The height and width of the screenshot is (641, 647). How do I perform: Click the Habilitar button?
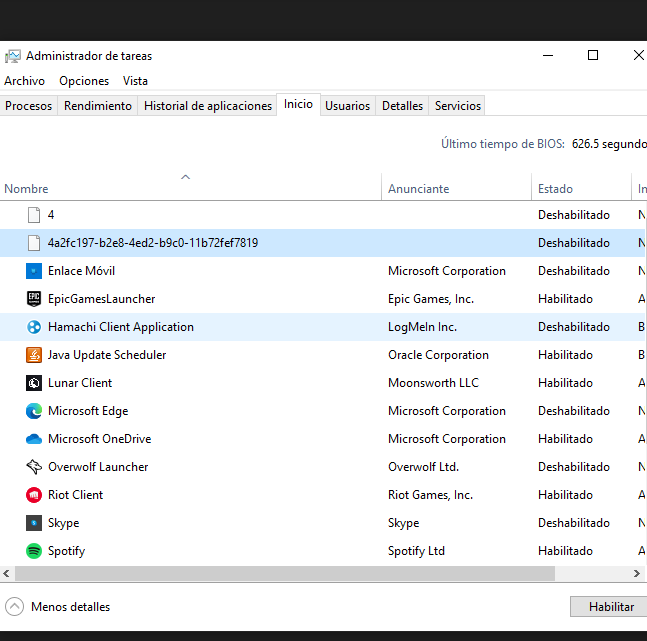[611, 607]
